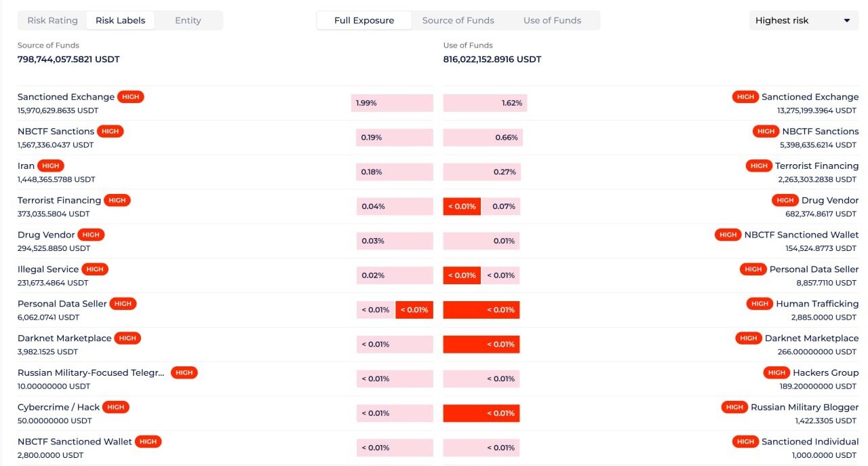
Task: Select the Risk Labels tab
Action: [120, 20]
